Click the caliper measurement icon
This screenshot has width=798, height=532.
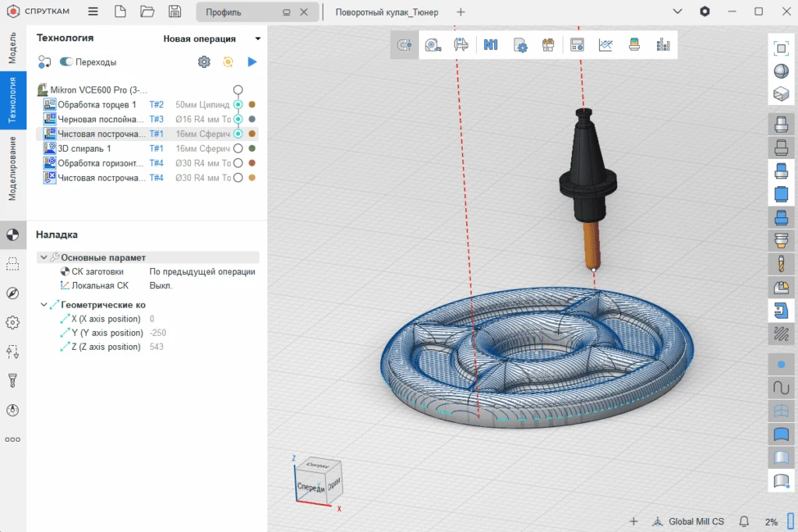pyautogui.click(x=461, y=45)
